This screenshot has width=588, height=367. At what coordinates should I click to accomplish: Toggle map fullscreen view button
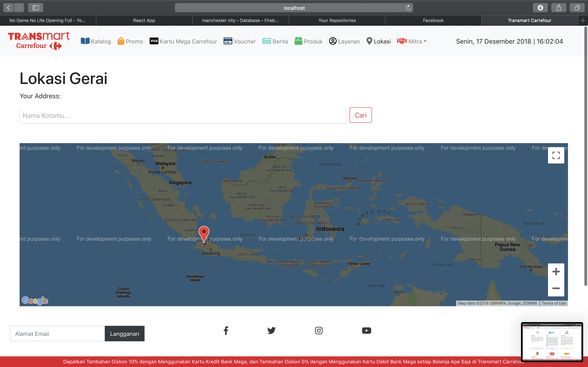click(556, 155)
